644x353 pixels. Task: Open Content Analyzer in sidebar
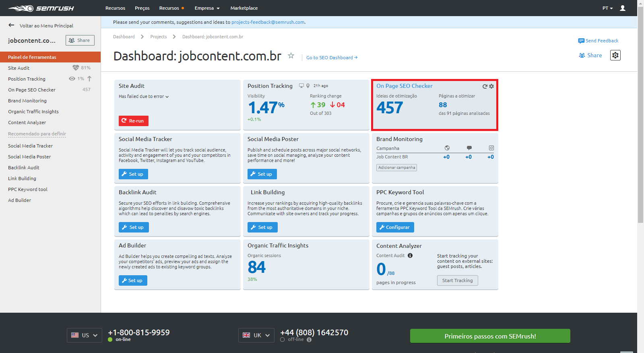27,123
